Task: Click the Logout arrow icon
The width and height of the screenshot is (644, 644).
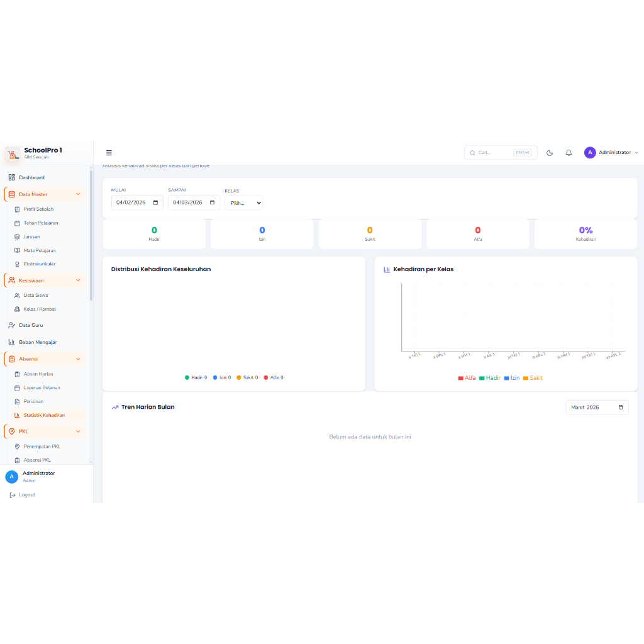Action: (13, 496)
